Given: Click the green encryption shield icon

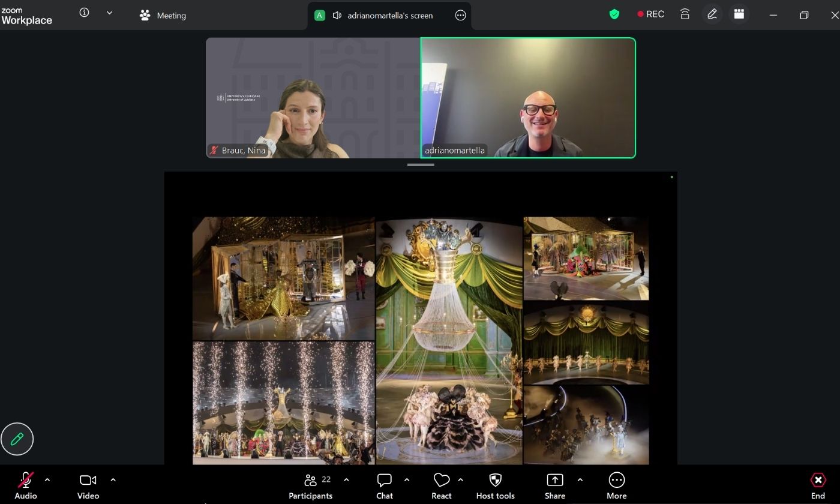Looking at the screenshot, I should (614, 14).
